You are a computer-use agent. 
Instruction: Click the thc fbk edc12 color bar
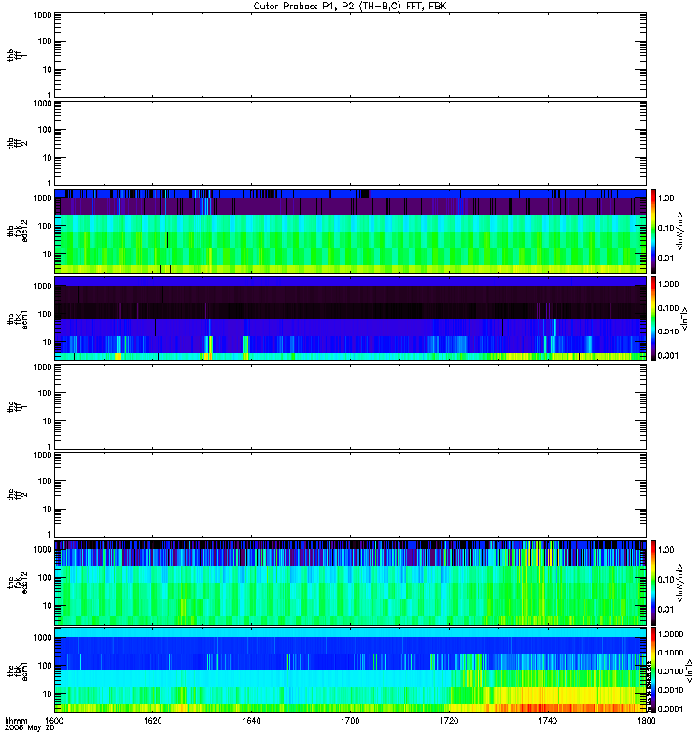coord(653,582)
